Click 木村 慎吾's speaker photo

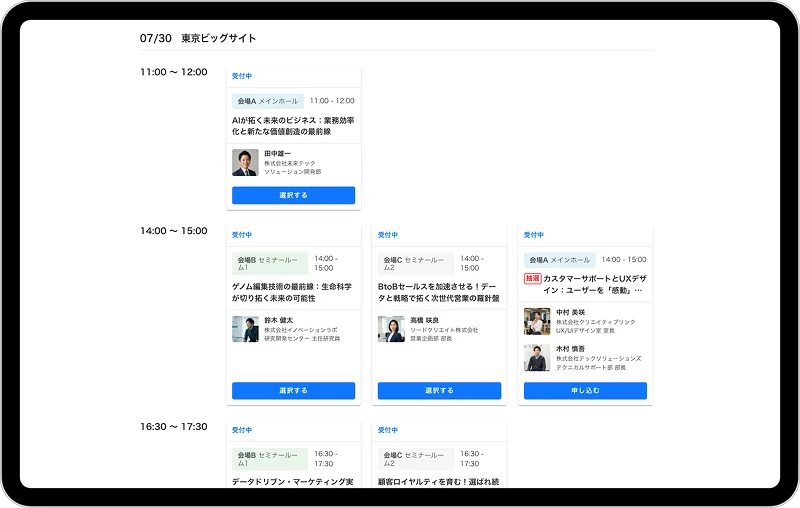coord(537,358)
